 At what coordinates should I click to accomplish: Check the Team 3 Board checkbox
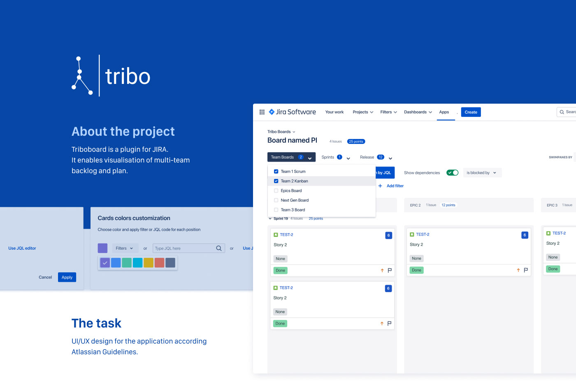pos(276,210)
